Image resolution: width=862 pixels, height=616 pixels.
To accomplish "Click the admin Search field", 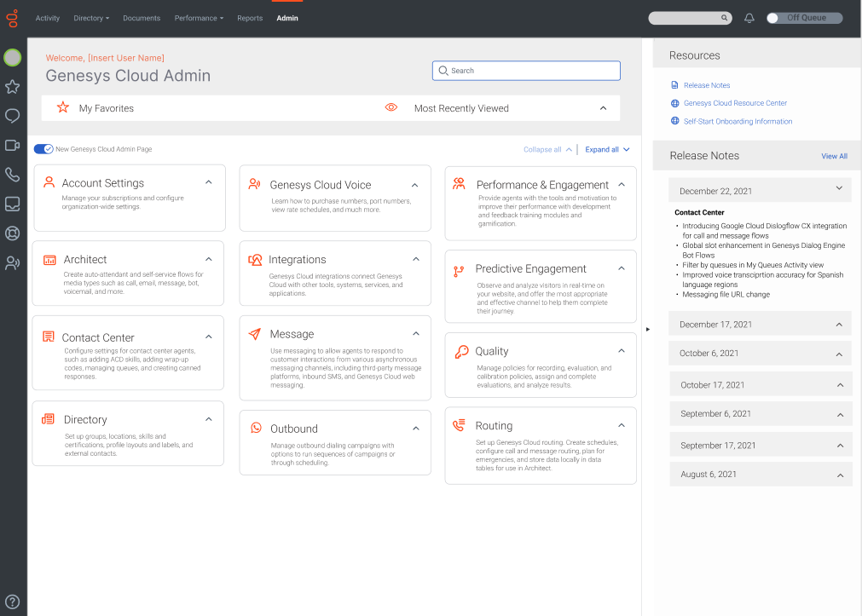I will pyautogui.click(x=526, y=71).
